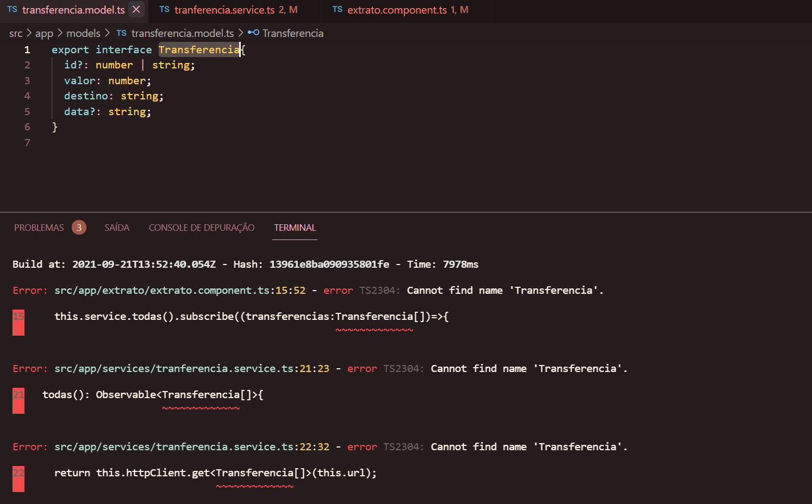Click 'Transferencia' interface name in editor
Viewport: 812px width, 504px height.
199,50
